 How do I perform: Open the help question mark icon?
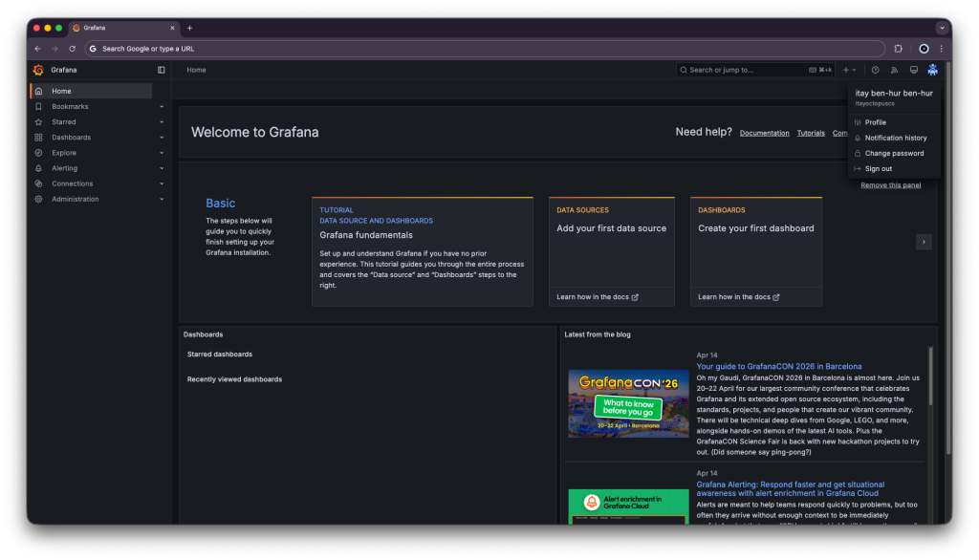pyautogui.click(x=875, y=70)
